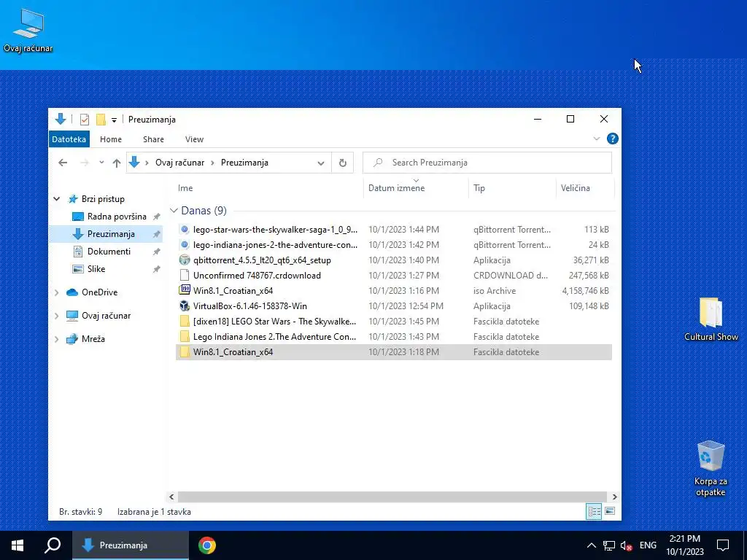Open the taskbar search magnifier

click(x=53, y=545)
